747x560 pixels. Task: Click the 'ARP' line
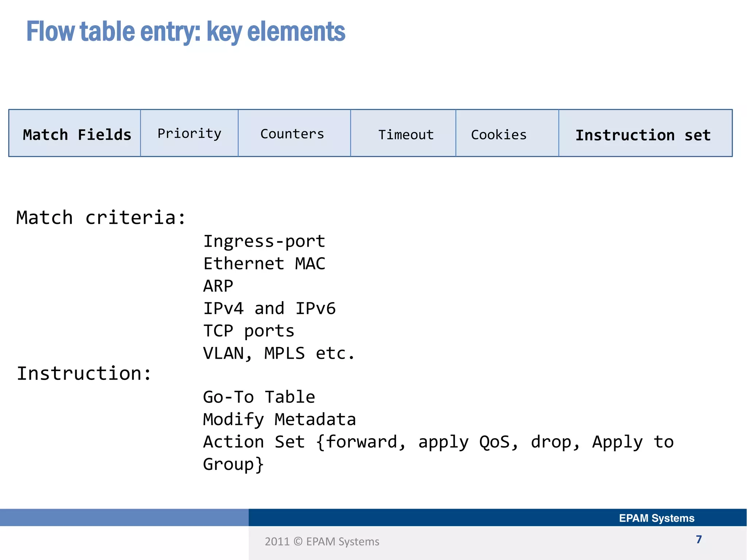click(x=218, y=286)
